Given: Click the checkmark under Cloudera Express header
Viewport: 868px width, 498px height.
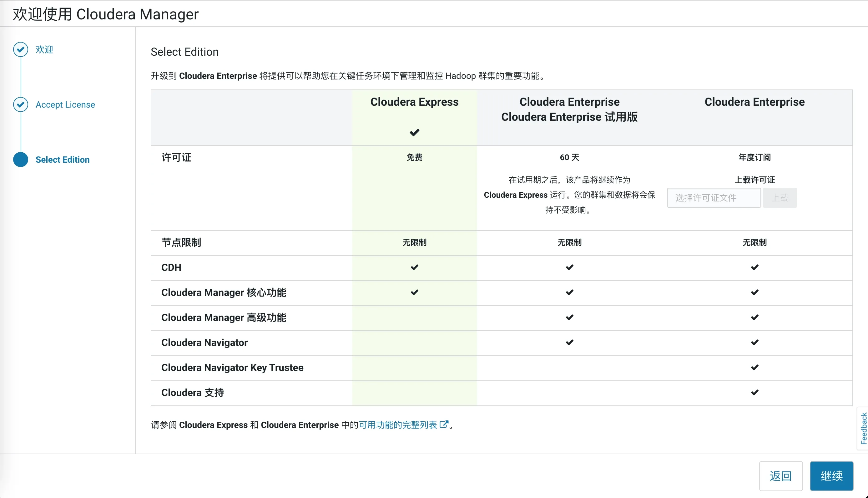Looking at the screenshot, I should (414, 133).
